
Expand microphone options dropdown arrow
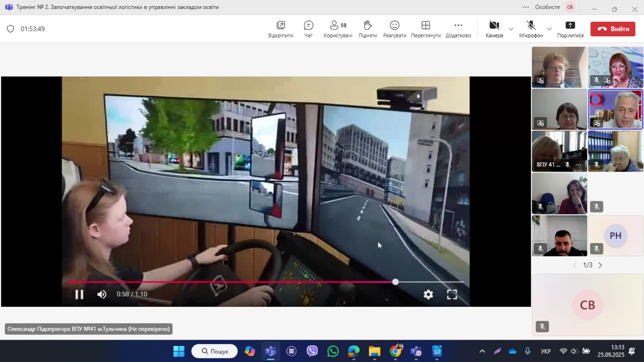coord(549,29)
